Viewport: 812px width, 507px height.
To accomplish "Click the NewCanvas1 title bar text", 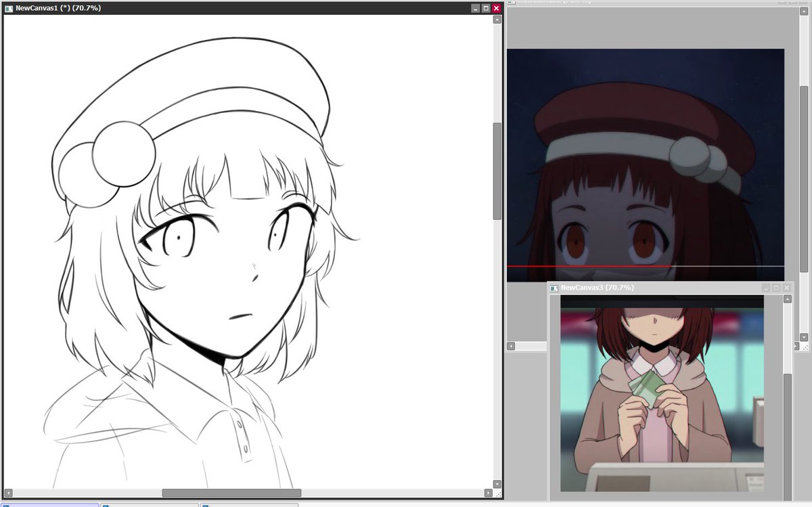I will (x=58, y=8).
